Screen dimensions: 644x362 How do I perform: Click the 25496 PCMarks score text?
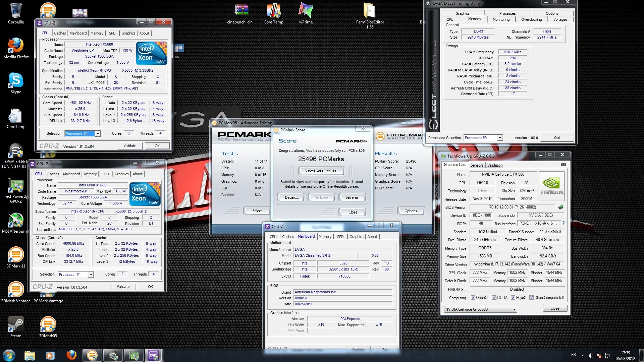click(x=321, y=159)
